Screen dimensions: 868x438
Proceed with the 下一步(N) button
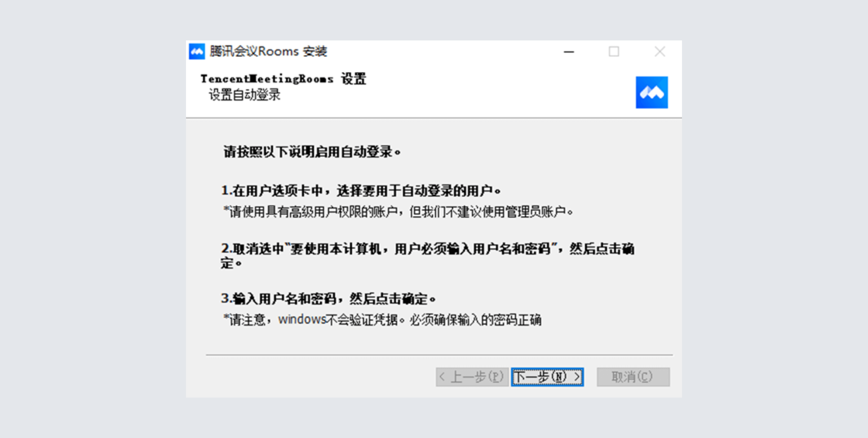pos(547,377)
